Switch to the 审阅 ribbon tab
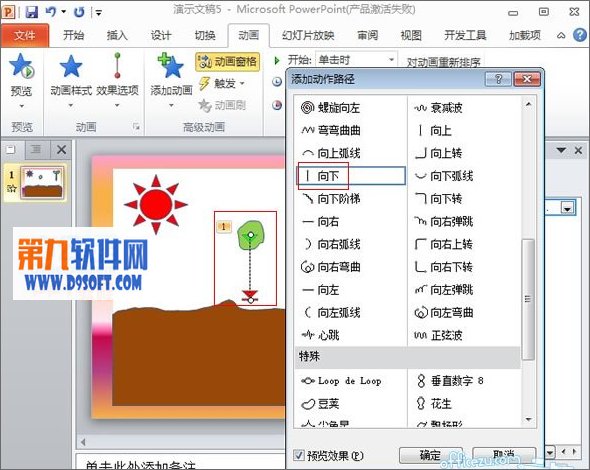The image size is (590, 470). coord(367,35)
